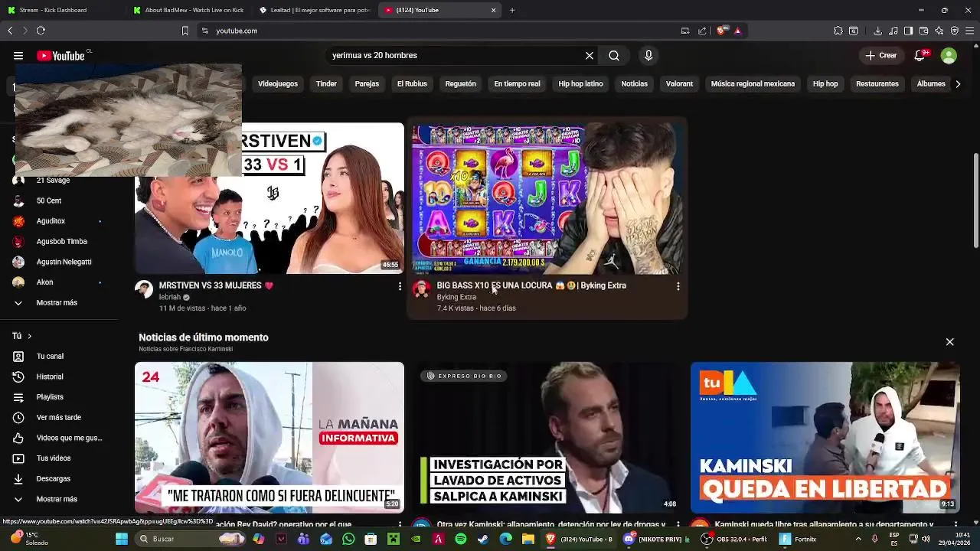Toggle the browser sidebar panel
Image resolution: width=980 pixels, height=551 pixels.
(908, 31)
